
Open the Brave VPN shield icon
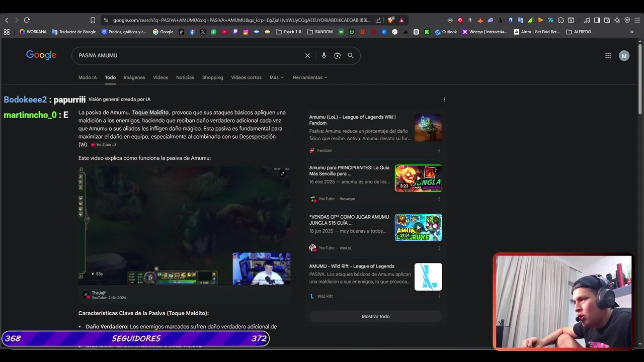point(627,20)
